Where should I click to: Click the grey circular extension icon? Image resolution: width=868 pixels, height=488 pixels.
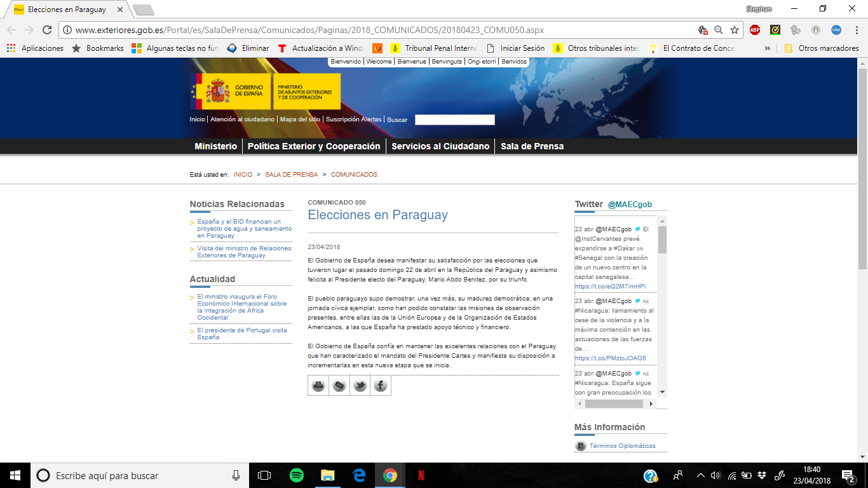point(816,30)
